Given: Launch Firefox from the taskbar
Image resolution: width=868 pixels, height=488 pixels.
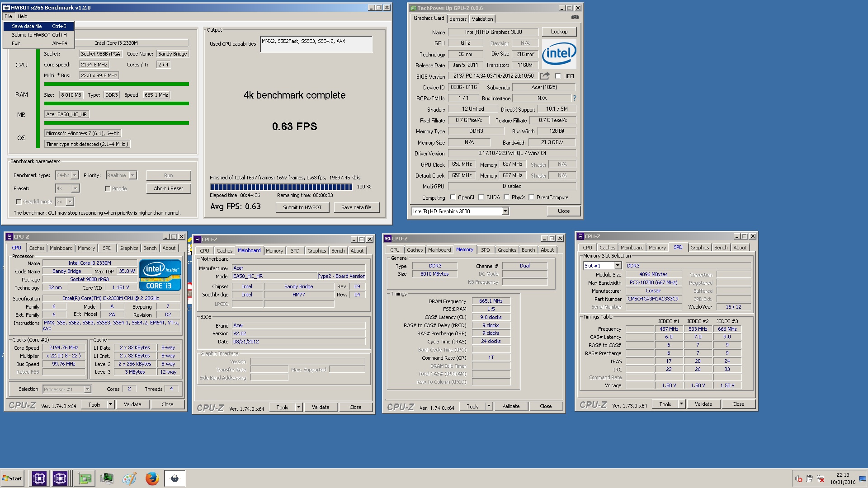Looking at the screenshot, I should point(152,479).
